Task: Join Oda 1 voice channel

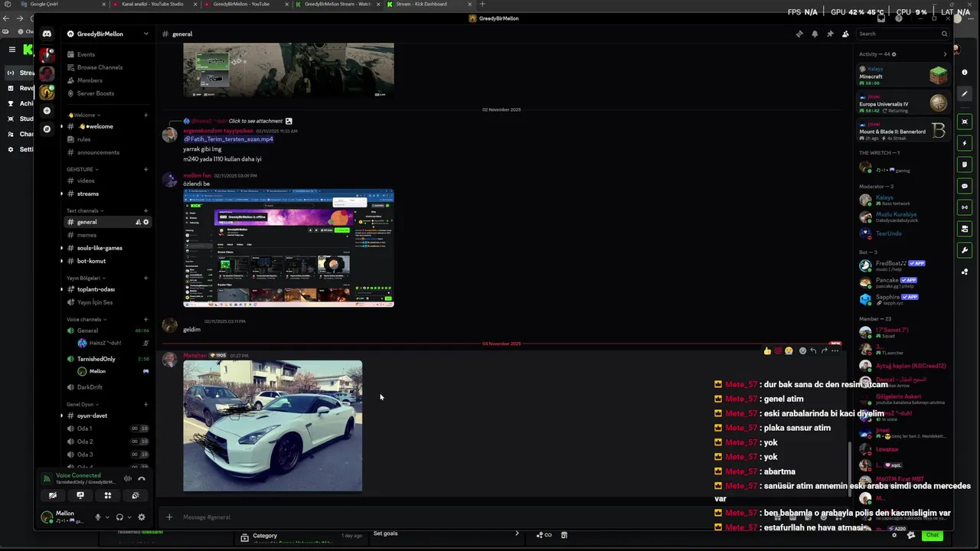Action: [x=84, y=429]
